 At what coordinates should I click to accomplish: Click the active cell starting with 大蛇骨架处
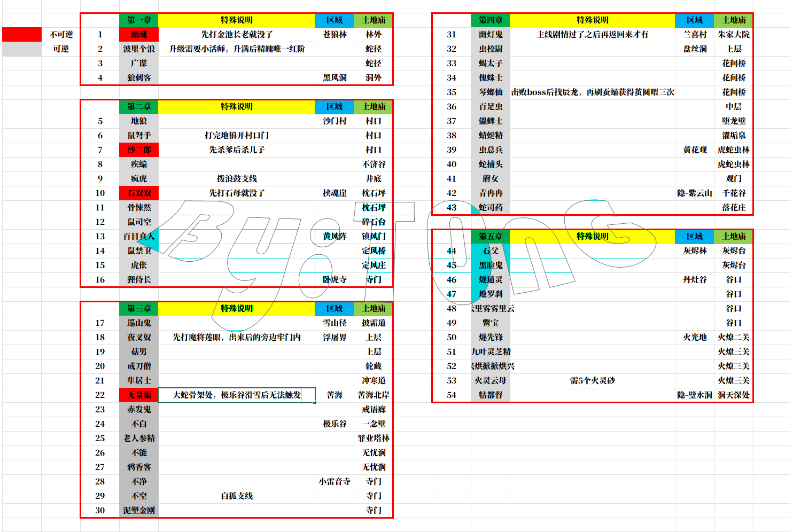pyautogui.click(x=237, y=395)
